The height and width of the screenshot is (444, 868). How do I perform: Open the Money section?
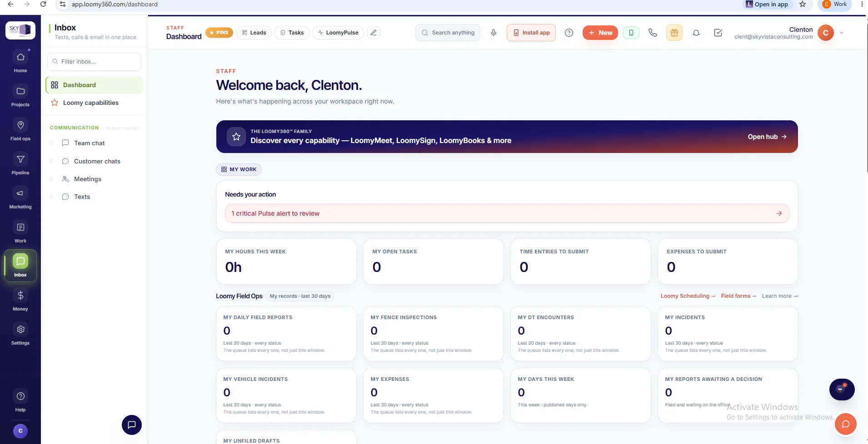click(x=20, y=300)
